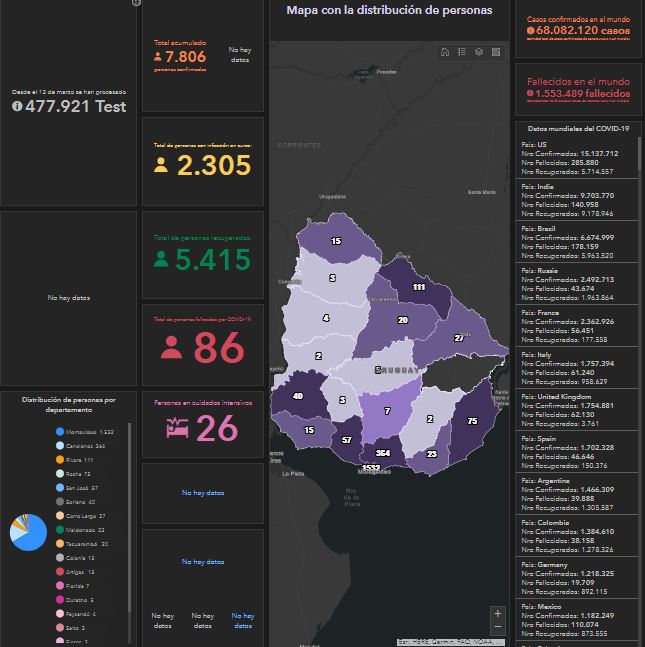Select rightmost No hay datos tab in bottom row
The image size is (645, 647).
pyautogui.click(x=242, y=620)
